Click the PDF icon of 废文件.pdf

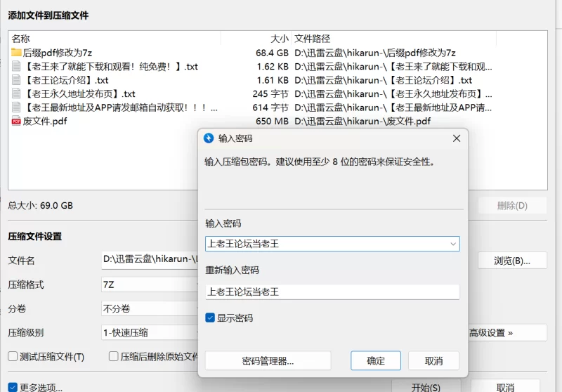(x=16, y=121)
